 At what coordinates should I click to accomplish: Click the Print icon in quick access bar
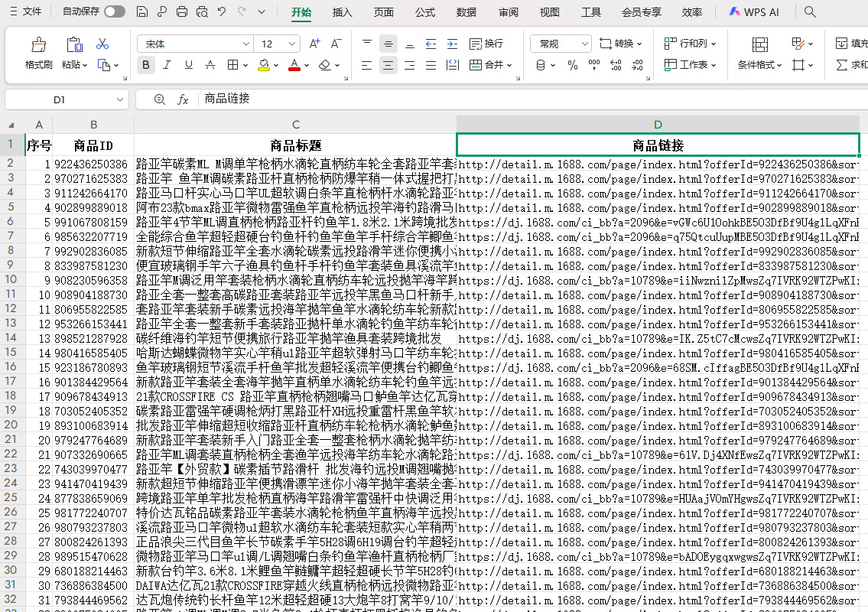(181, 11)
